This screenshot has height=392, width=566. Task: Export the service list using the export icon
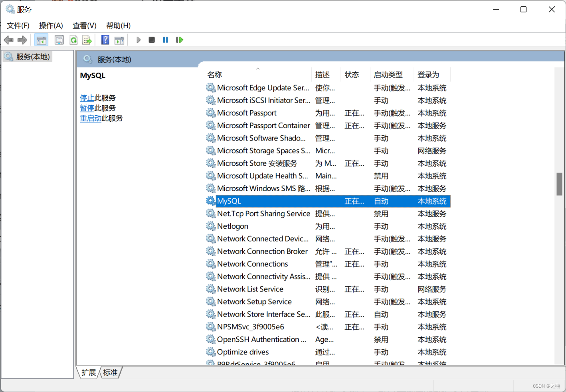87,40
